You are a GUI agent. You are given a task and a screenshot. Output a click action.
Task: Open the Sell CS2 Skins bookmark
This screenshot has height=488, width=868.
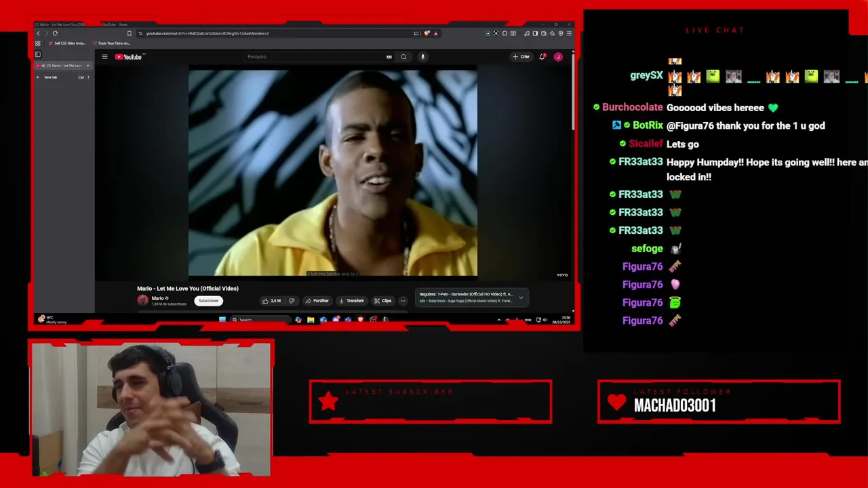coord(68,43)
